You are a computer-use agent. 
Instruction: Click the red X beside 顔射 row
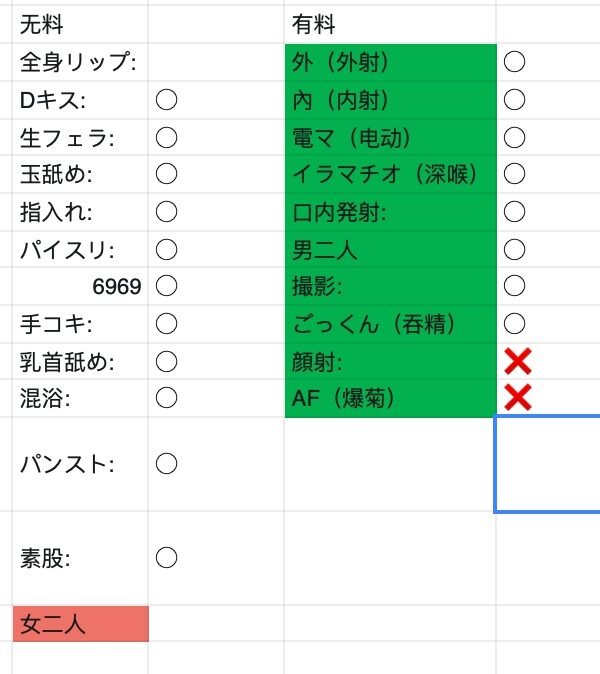tap(517, 361)
